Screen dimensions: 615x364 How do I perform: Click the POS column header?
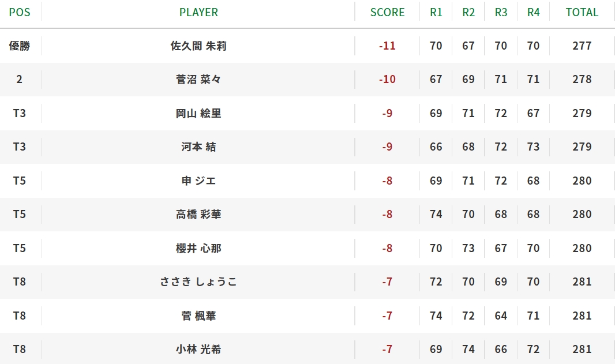[20, 12]
